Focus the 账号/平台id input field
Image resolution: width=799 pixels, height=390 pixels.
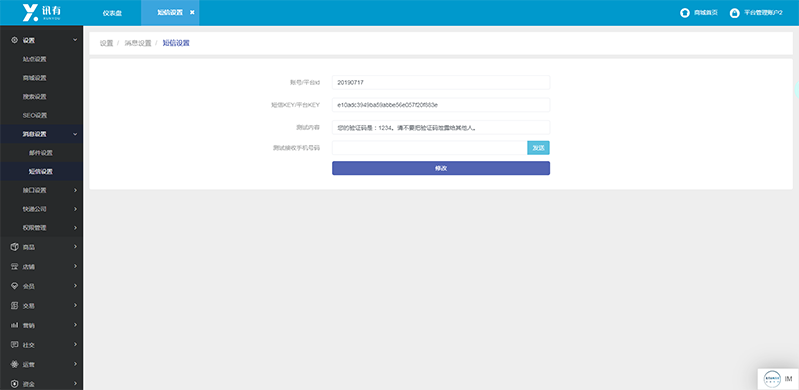[441, 82]
